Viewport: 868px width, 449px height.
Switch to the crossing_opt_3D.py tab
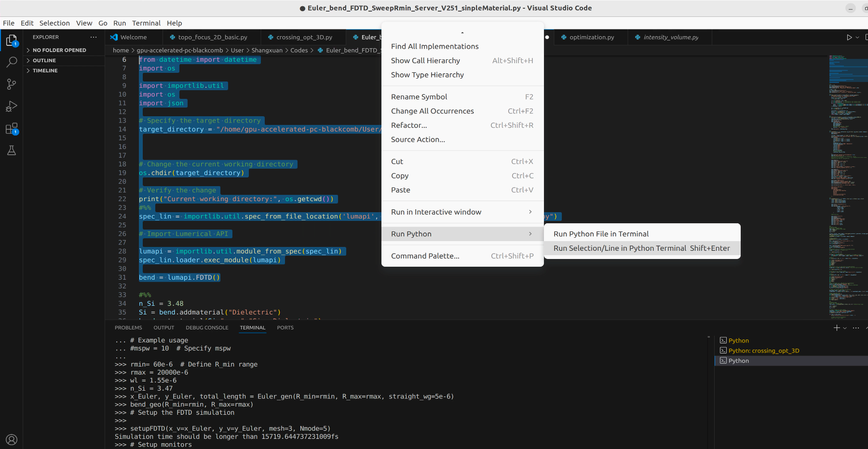pyautogui.click(x=304, y=37)
